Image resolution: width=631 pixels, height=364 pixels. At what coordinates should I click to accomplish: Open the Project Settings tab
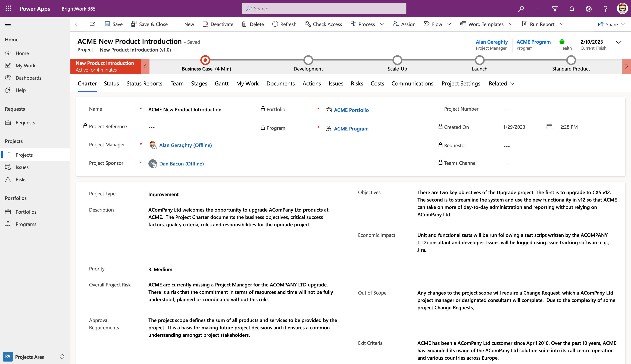point(461,84)
